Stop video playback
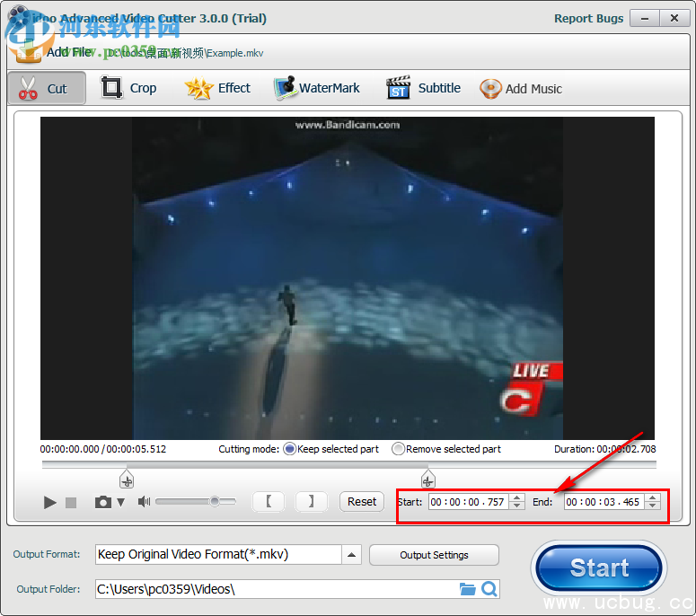This screenshot has width=696, height=616. click(71, 502)
